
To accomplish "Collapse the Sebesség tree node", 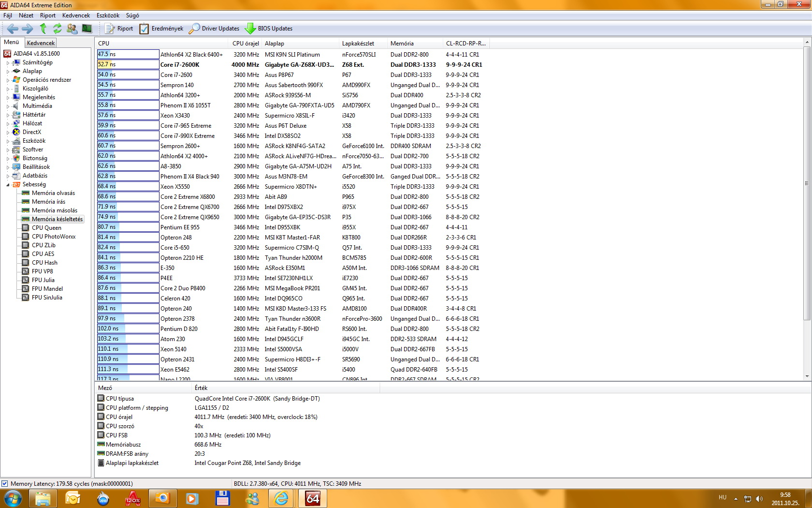I will tap(8, 185).
